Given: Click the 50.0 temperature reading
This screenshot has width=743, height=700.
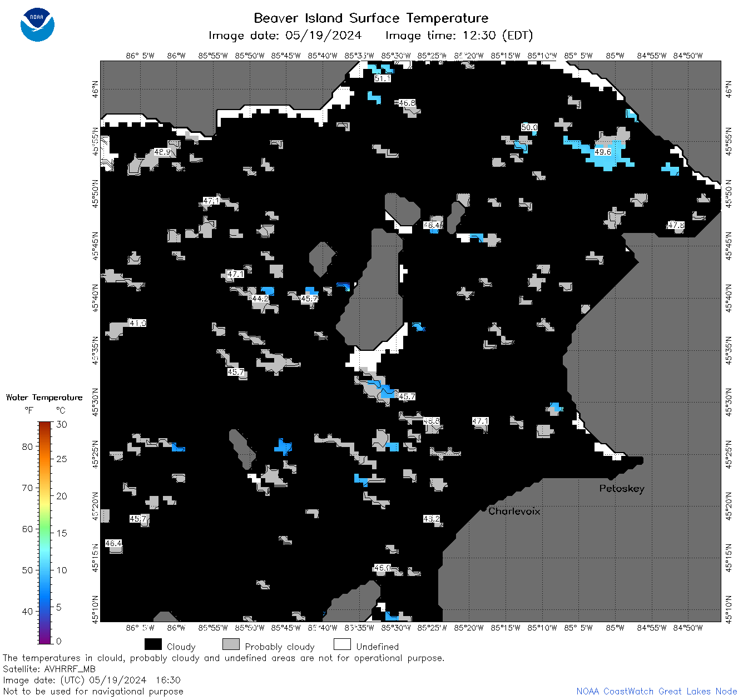Looking at the screenshot, I should pos(529,127).
